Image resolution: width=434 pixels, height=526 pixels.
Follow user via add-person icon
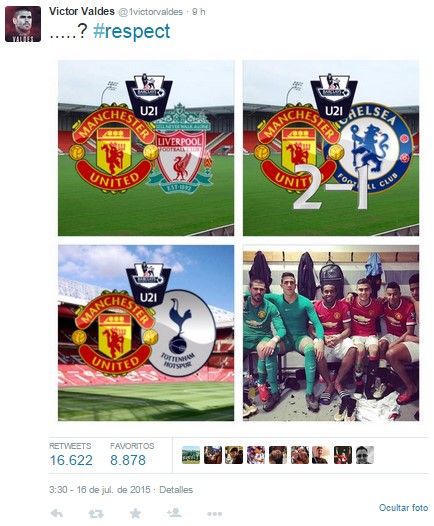click(174, 513)
